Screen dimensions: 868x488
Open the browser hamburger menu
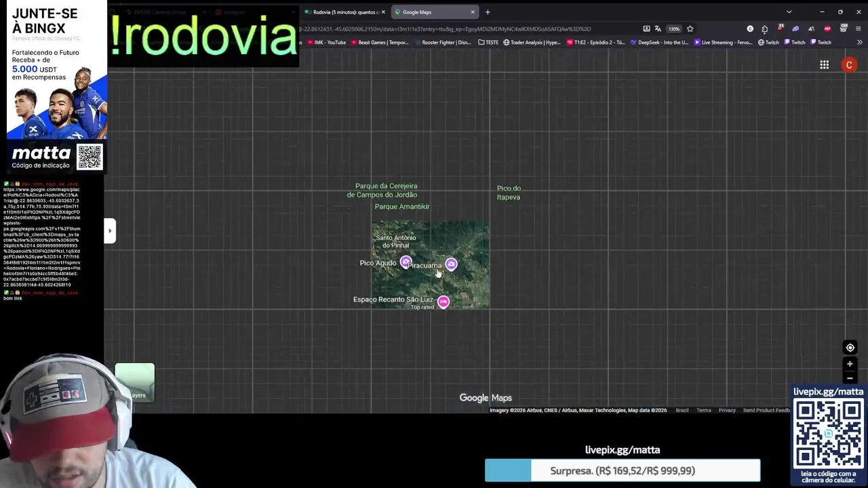click(859, 28)
